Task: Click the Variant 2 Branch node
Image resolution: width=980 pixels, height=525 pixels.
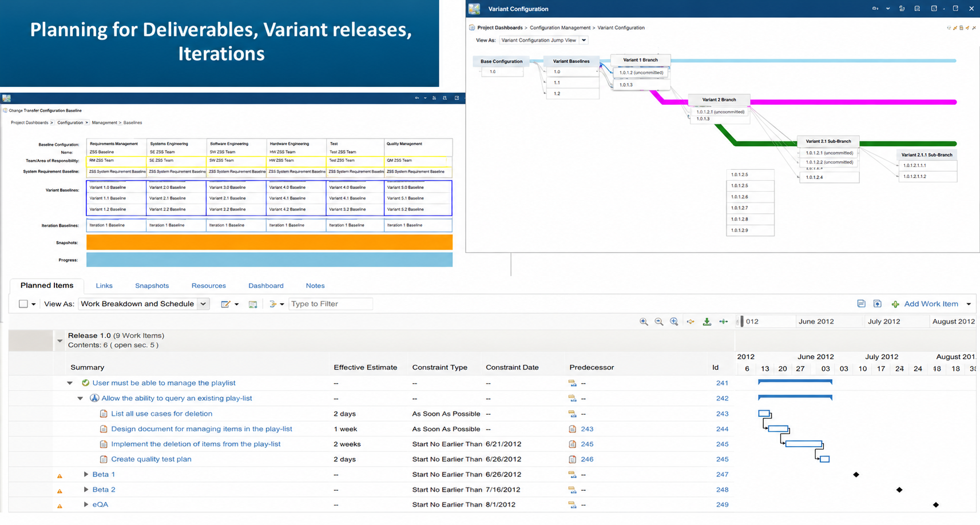Action: click(719, 100)
